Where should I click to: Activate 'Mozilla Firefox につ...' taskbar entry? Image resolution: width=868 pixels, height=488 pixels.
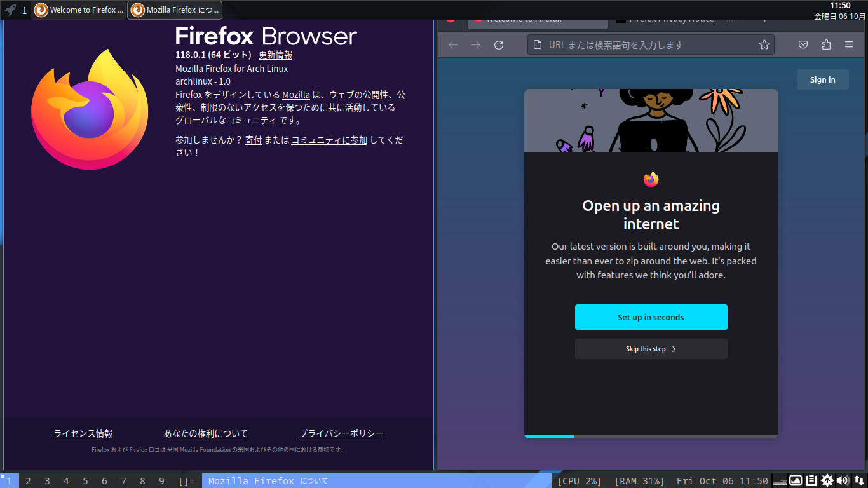175,10
